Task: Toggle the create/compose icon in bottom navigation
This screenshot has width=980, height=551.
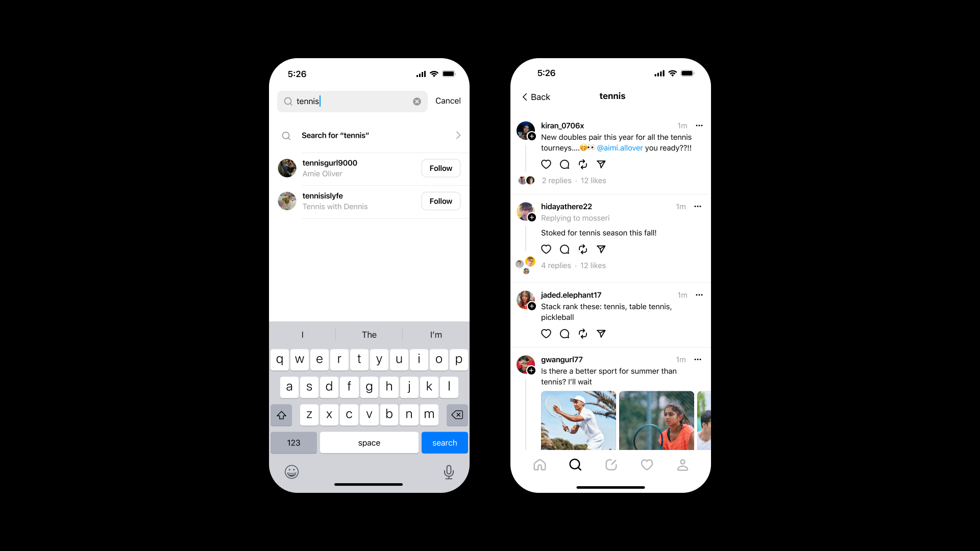Action: [610, 465]
